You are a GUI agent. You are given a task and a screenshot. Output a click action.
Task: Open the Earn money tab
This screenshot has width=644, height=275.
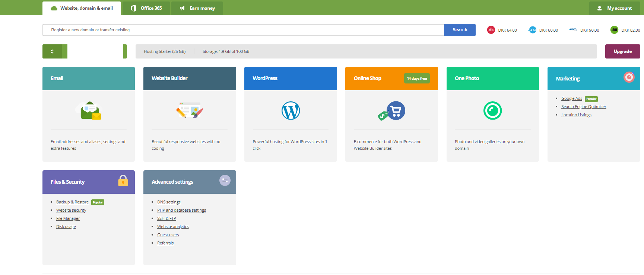click(197, 8)
